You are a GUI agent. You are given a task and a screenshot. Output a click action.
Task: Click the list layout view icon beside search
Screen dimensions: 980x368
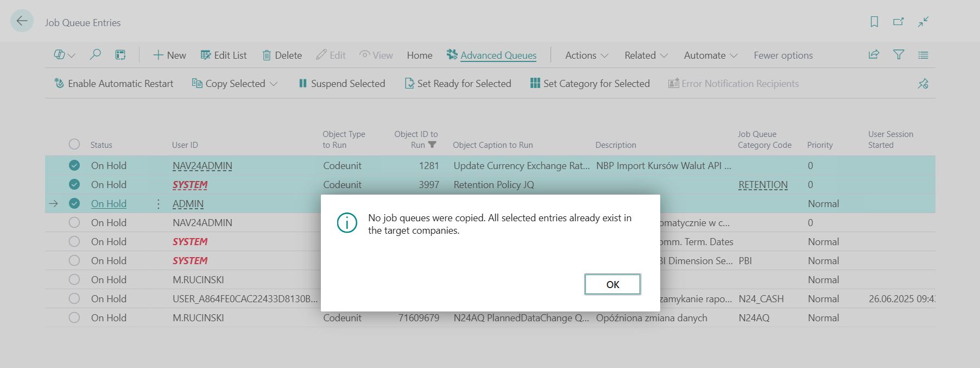tap(121, 54)
